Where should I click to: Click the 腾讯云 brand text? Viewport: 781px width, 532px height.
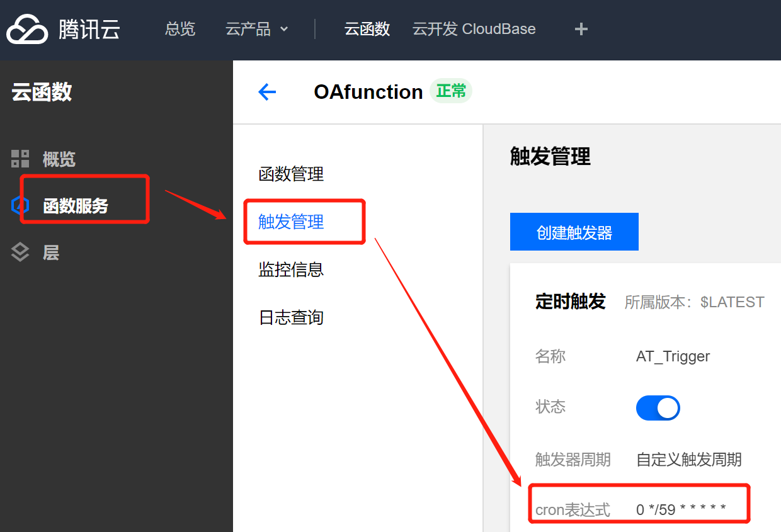(x=89, y=30)
